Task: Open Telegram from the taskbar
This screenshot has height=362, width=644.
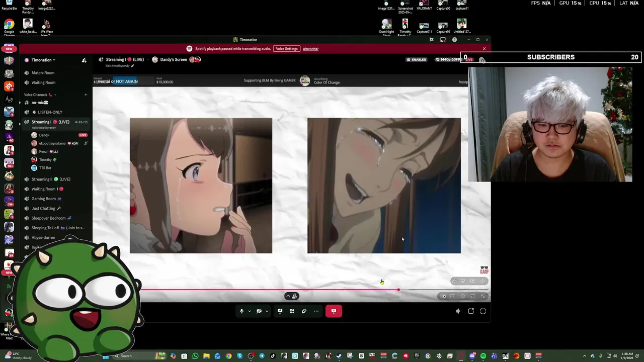Action: pos(262,356)
